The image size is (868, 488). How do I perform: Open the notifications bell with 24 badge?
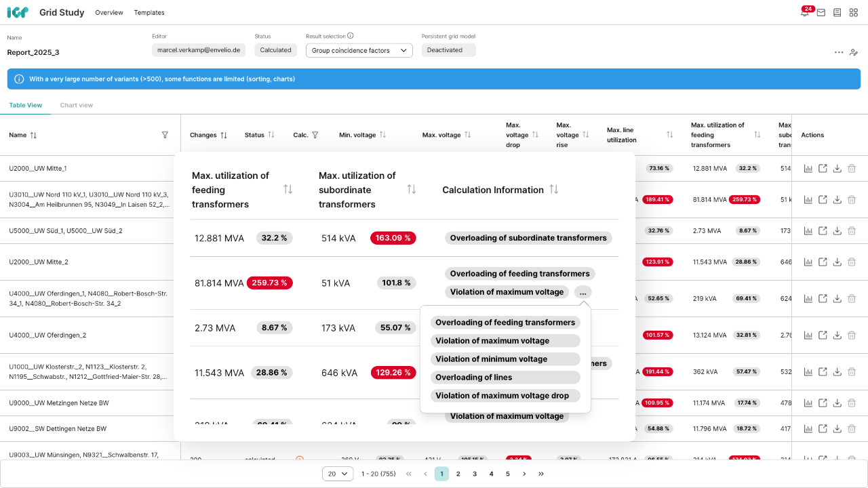point(804,13)
